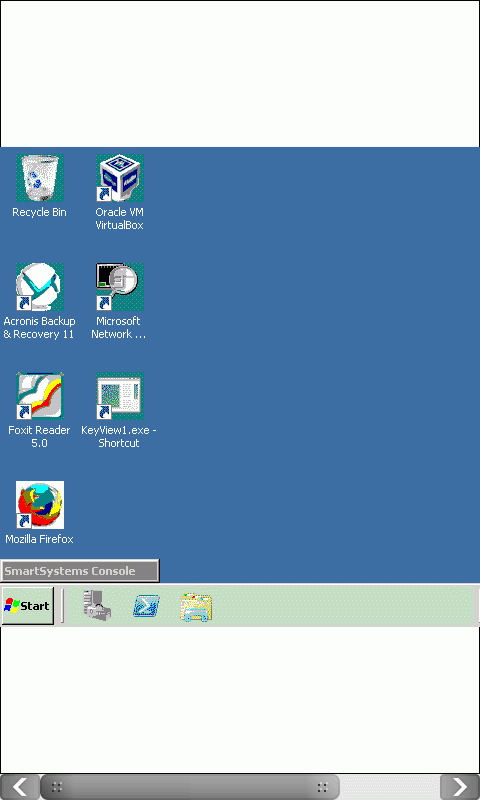The height and width of the screenshot is (800, 480).
Task: Click the empty scrollbar track beside the right arrow
Action: pyautogui.click(x=390, y=787)
